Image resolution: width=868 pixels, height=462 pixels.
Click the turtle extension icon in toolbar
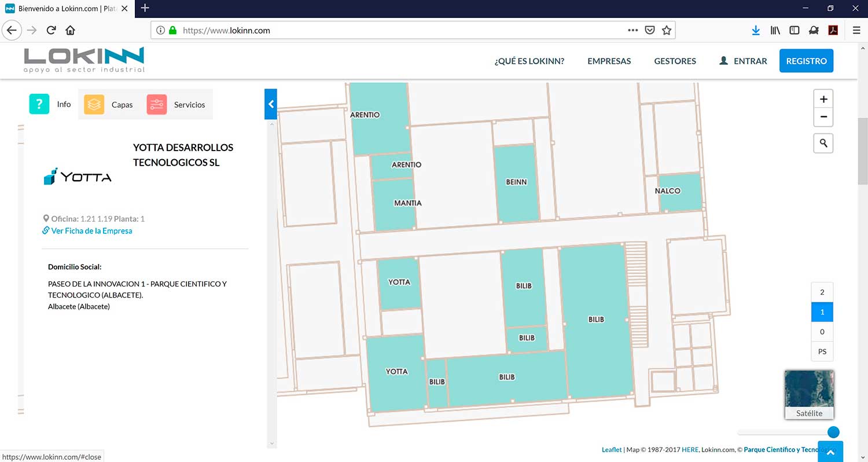[x=814, y=31]
